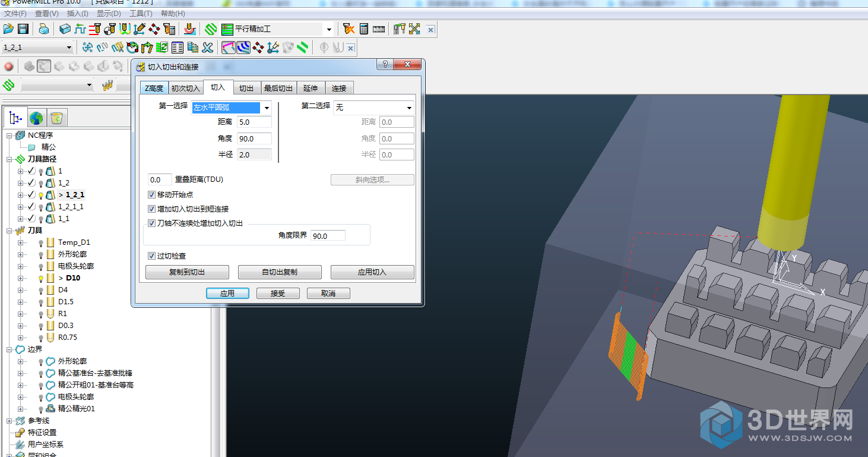868x457 pixels.
Task: Toggle the lightbulb of toolpath 1_2_1
Action: click(40, 195)
